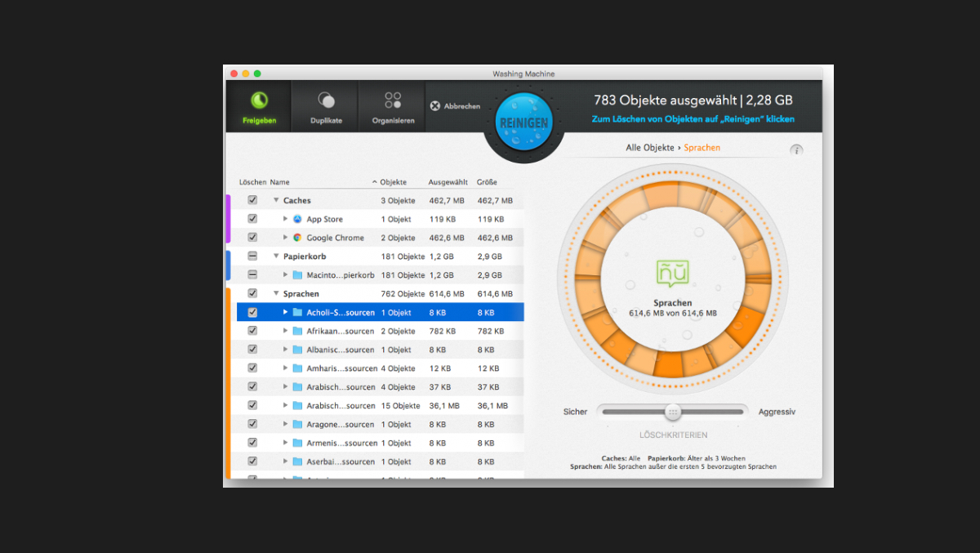Collapse the Caches category group

coord(276,200)
